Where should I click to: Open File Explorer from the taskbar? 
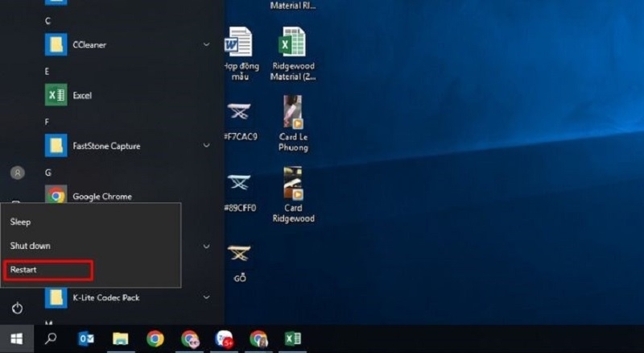pyautogui.click(x=121, y=338)
